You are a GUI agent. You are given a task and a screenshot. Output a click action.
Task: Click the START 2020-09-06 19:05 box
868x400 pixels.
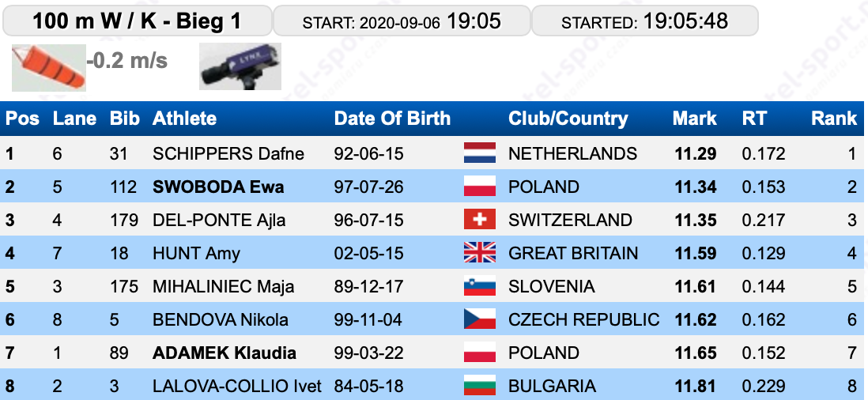pyautogui.click(x=402, y=21)
